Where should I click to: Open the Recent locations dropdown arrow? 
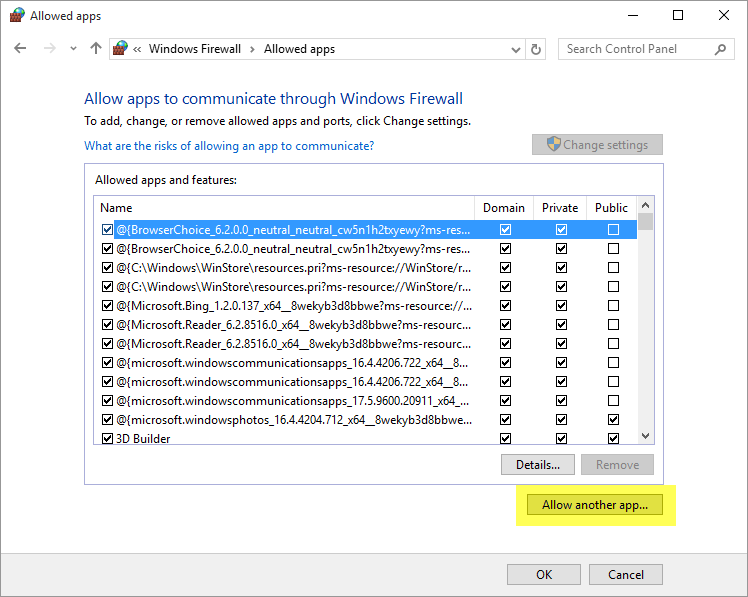pyautogui.click(x=73, y=49)
